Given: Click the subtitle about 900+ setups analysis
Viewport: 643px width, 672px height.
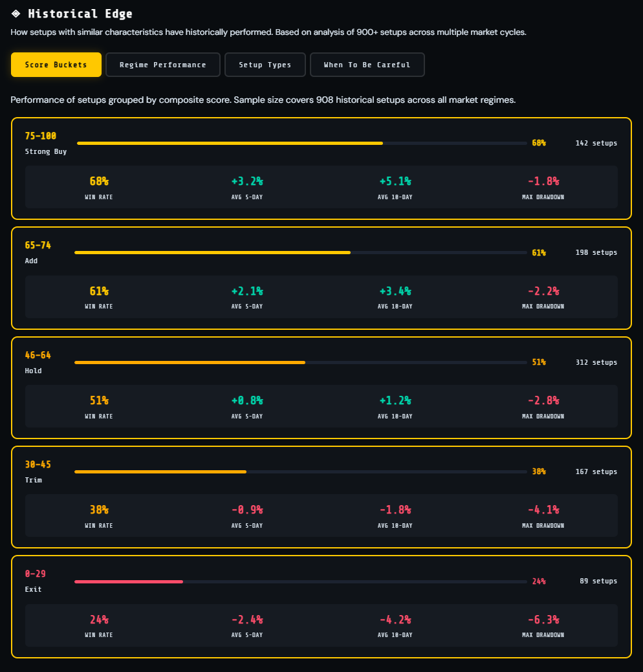Looking at the screenshot, I should coord(268,32).
